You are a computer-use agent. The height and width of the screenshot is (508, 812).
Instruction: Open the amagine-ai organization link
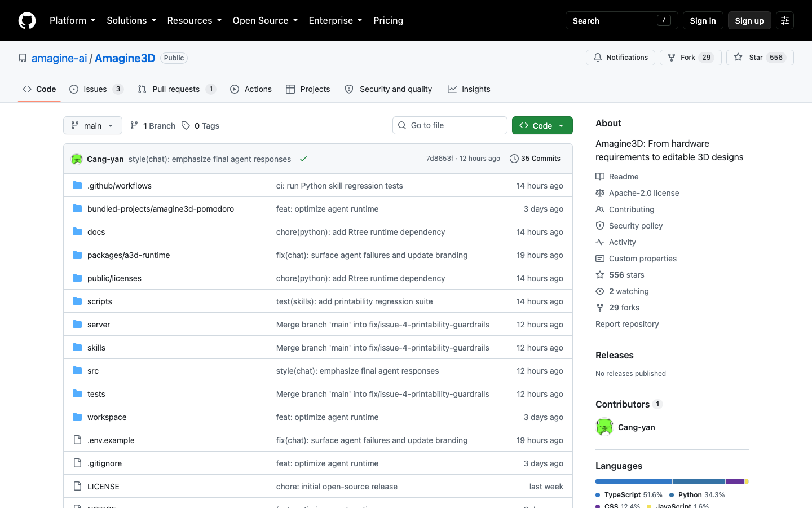(x=59, y=58)
